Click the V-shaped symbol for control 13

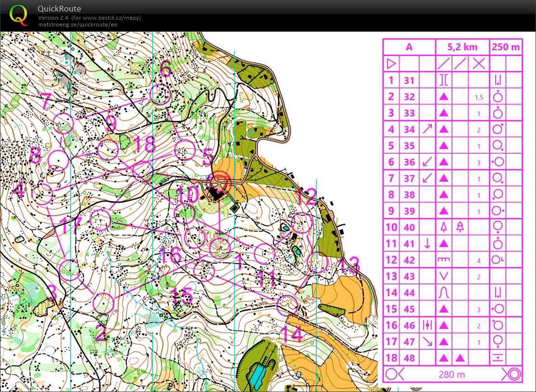tap(444, 276)
